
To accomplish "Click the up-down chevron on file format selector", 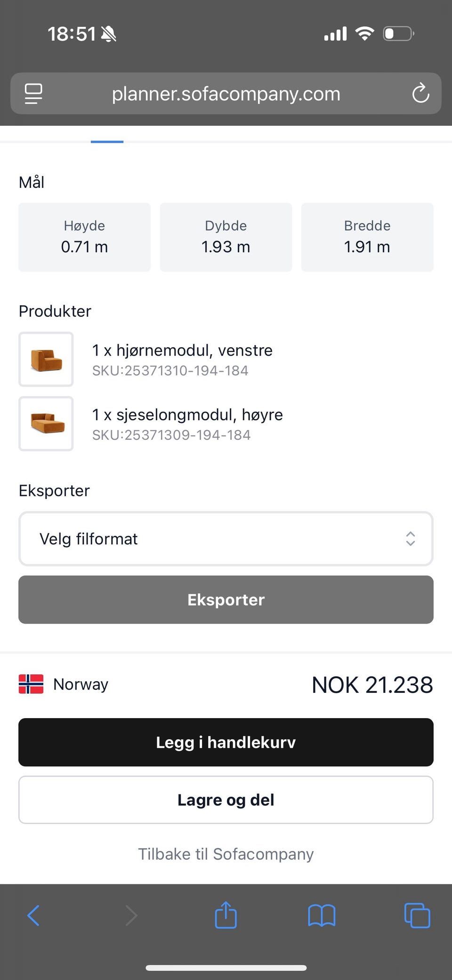I will tap(410, 539).
